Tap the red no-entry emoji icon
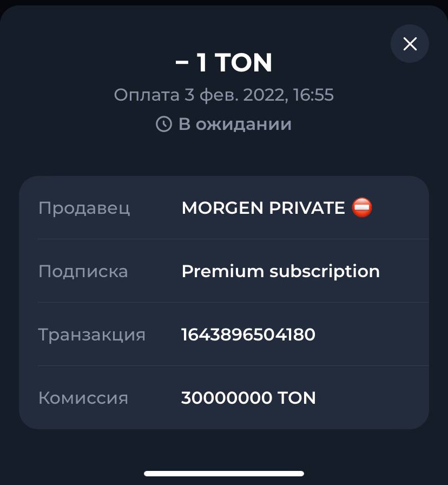The image size is (448, 485). pyautogui.click(x=362, y=207)
